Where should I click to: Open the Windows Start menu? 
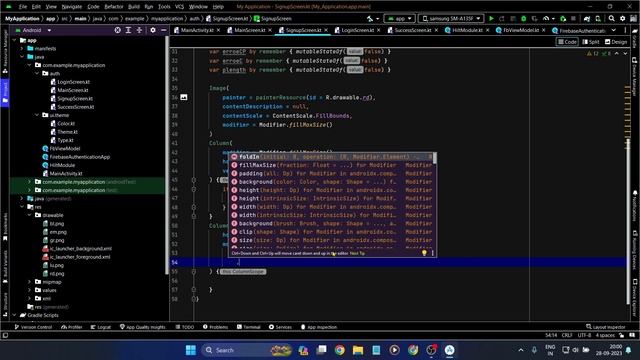(x=191, y=350)
